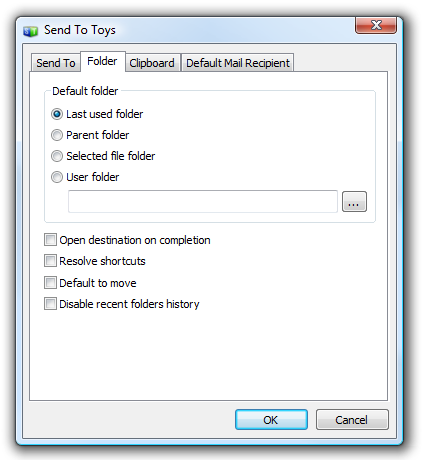Image resolution: width=422 pixels, height=460 pixels.
Task: Close the Send To Toys dialog
Action: [x=376, y=25]
